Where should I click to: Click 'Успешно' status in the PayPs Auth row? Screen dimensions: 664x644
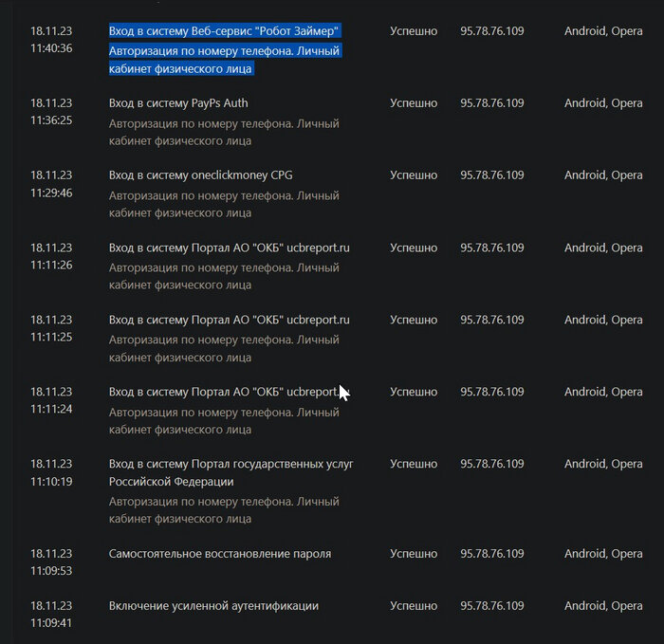(x=414, y=102)
